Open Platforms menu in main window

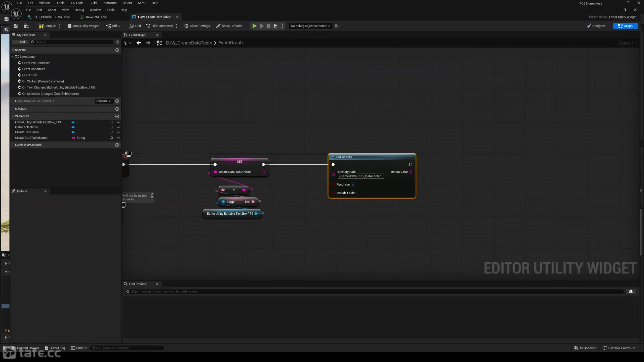[x=109, y=3]
